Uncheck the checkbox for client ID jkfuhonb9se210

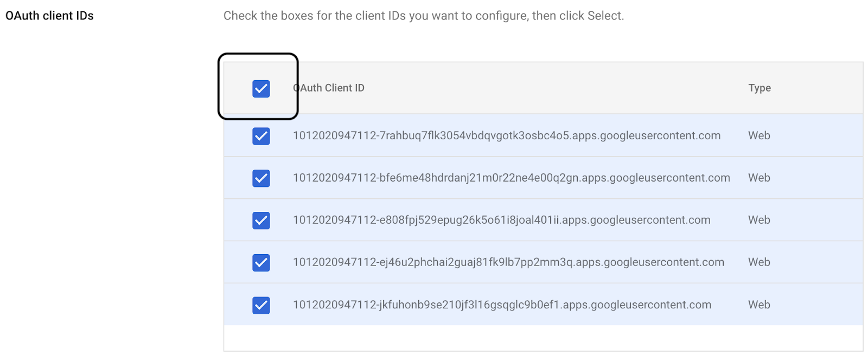[261, 305]
